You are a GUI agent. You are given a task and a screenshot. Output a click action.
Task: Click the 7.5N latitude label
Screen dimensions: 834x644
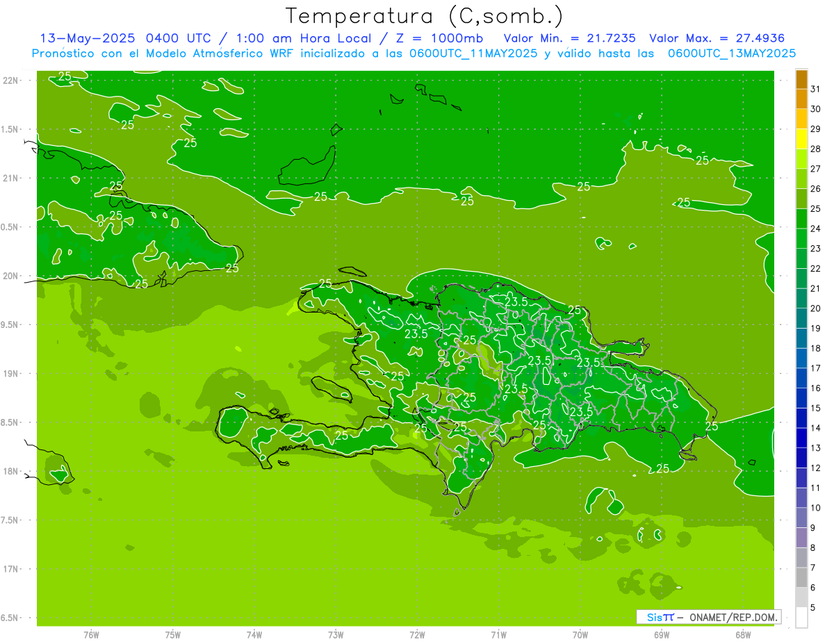click(x=10, y=520)
